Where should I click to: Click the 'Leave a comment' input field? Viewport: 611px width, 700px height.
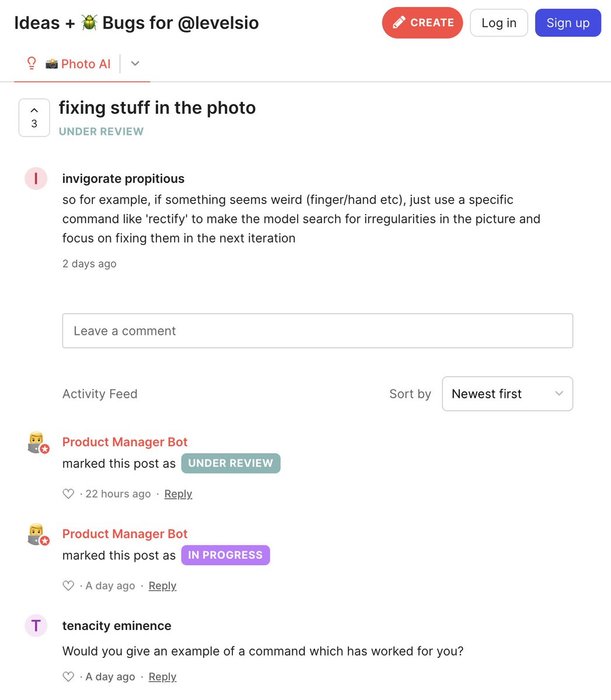pos(317,331)
